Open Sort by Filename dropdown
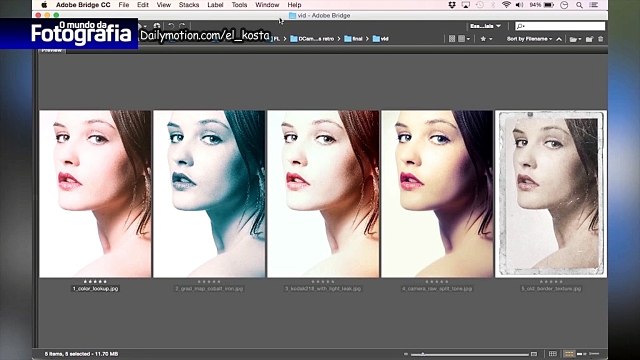640x360 pixels. coord(529,39)
